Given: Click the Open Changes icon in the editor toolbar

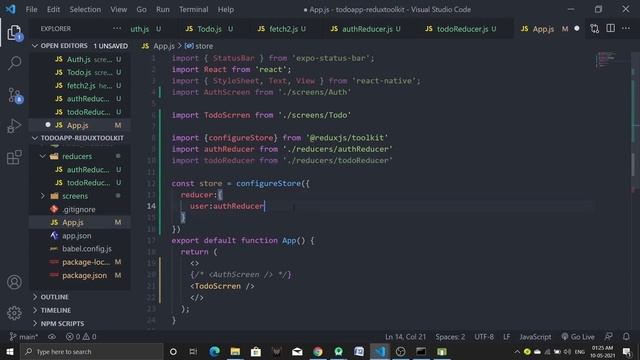Looking at the screenshot, I should tap(594, 29).
